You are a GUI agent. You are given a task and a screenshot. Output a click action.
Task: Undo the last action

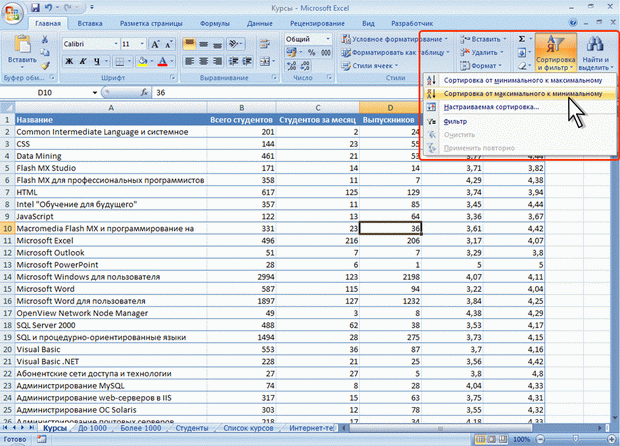(x=48, y=8)
